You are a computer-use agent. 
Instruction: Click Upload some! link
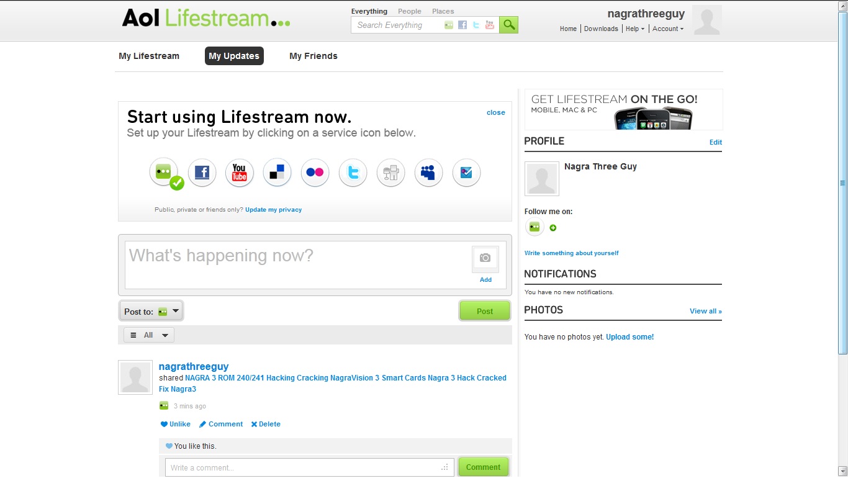(630, 337)
